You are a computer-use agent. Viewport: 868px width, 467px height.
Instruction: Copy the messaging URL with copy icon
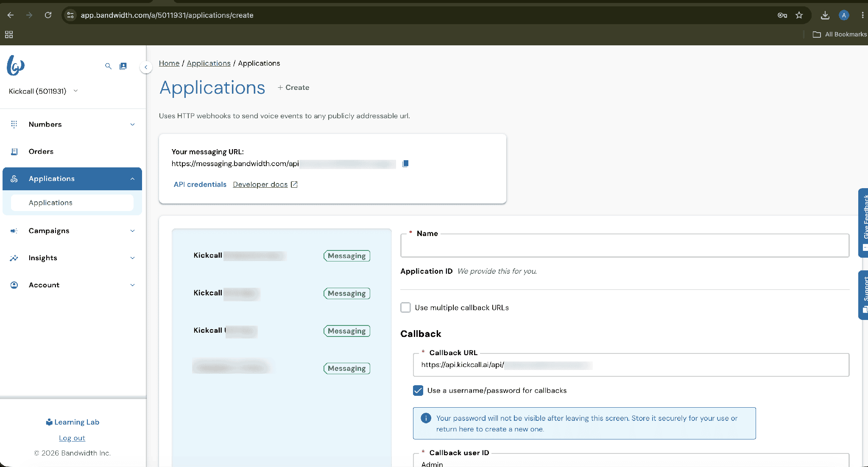click(x=405, y=164)
